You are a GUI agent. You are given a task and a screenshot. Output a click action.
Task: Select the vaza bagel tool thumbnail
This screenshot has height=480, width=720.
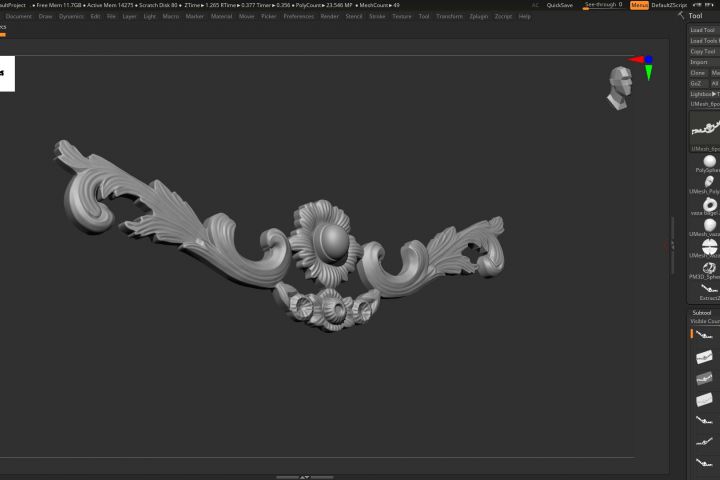tap(709, 204)
